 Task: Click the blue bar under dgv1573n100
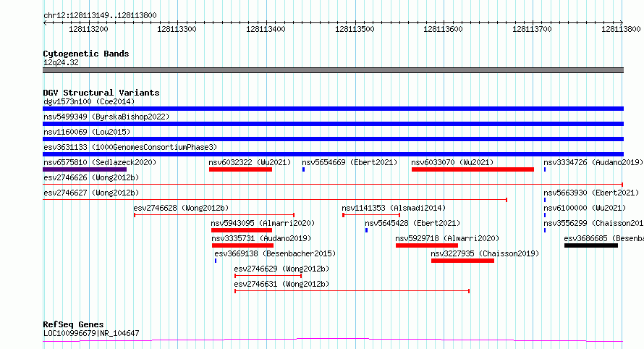333,109
